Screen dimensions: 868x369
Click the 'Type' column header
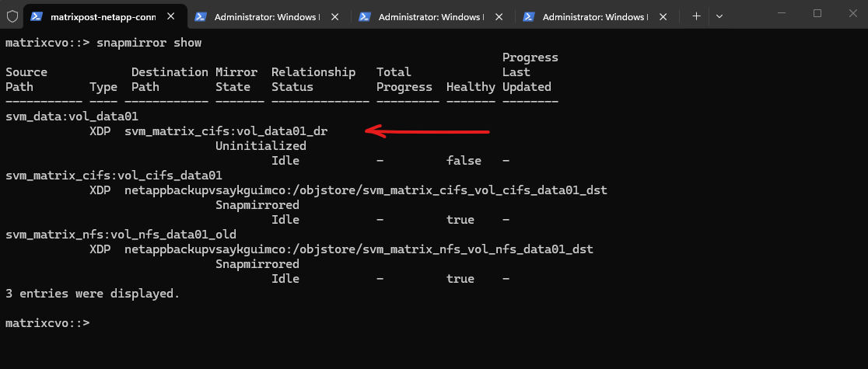pyautogui.click(x=103, y=87)
